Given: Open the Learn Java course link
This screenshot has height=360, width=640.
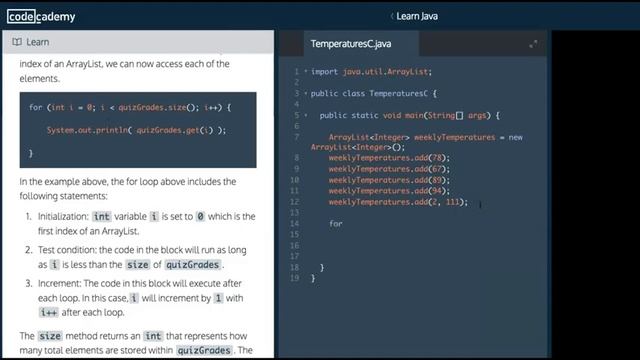Looking at the screenshot, I should pyautogui.click(x=417, y=16).
